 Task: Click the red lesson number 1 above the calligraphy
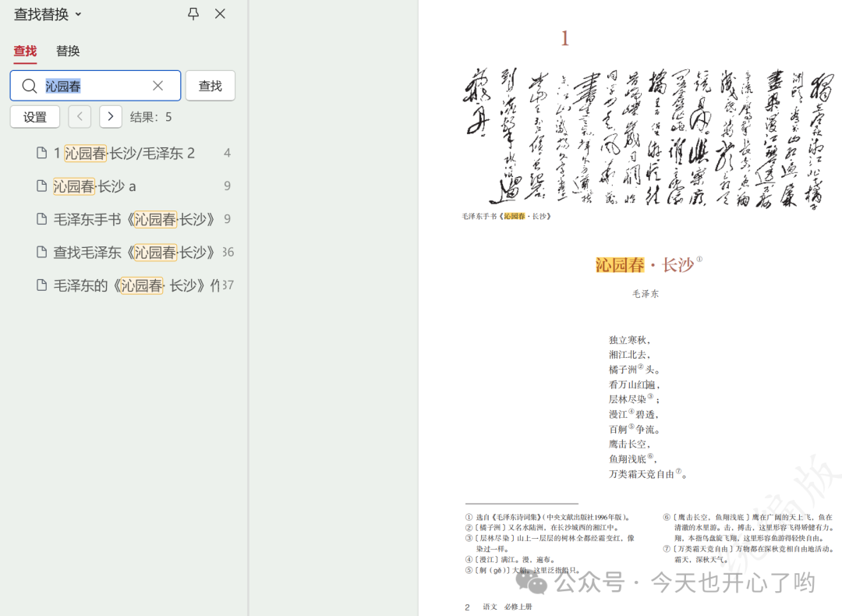(x=565, y=39)
